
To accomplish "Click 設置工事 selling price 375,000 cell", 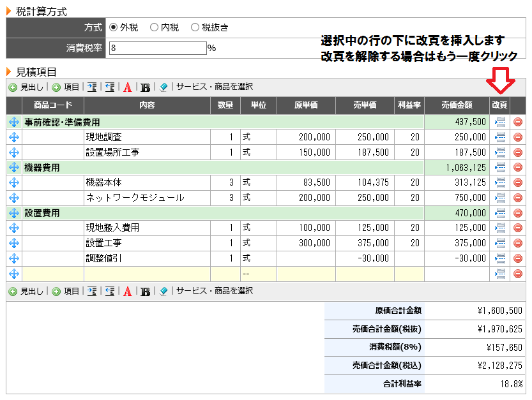I will click(365, 243).
